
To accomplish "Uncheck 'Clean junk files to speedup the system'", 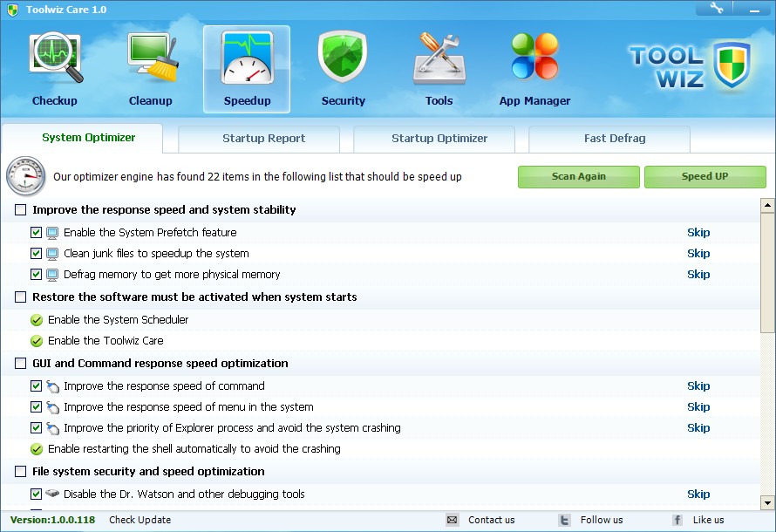I will (36, 254).
